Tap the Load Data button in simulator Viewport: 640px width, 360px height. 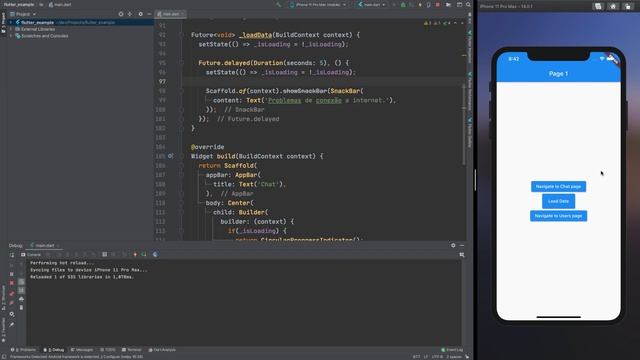(x=558, y=201)
